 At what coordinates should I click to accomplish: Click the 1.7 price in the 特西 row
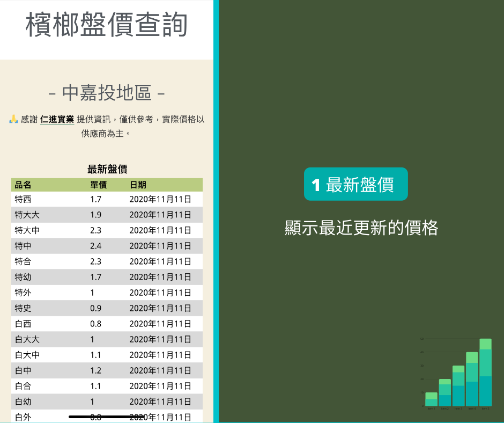point(95,199)
